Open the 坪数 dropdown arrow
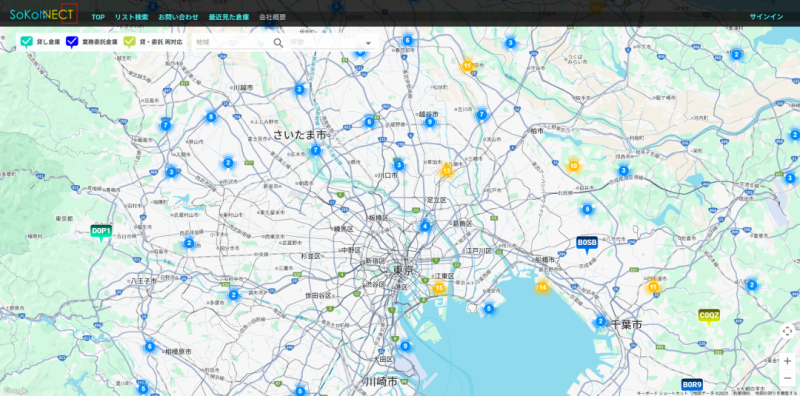The width and height of the screenshot is (800, 396). pos(368,43)
